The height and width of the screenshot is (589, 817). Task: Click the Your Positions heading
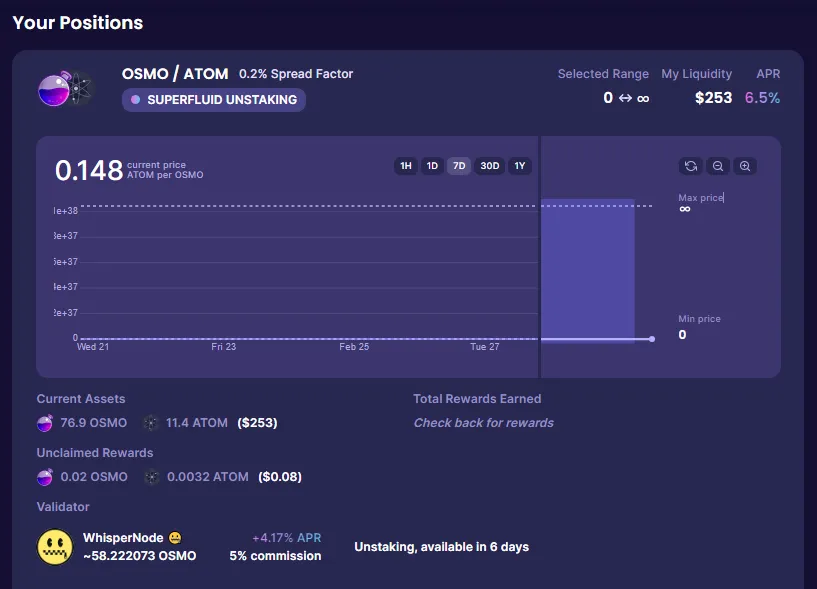(78, 23)
